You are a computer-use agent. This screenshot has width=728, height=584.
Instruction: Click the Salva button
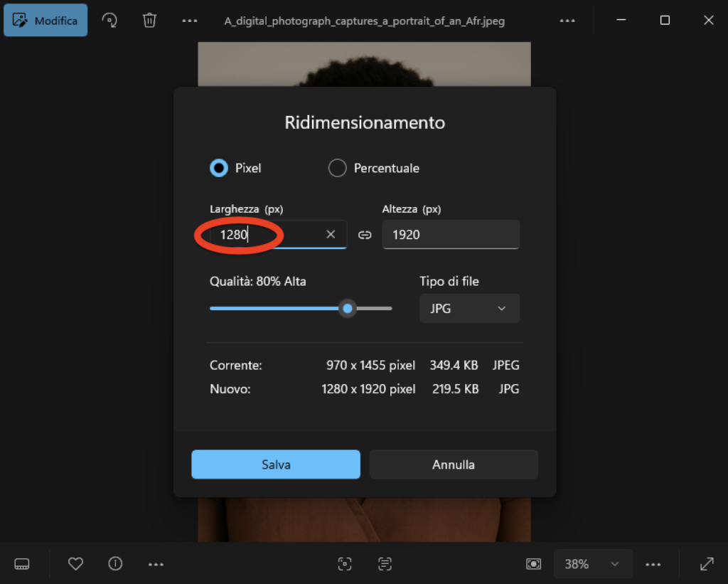[x=276, y=464]
